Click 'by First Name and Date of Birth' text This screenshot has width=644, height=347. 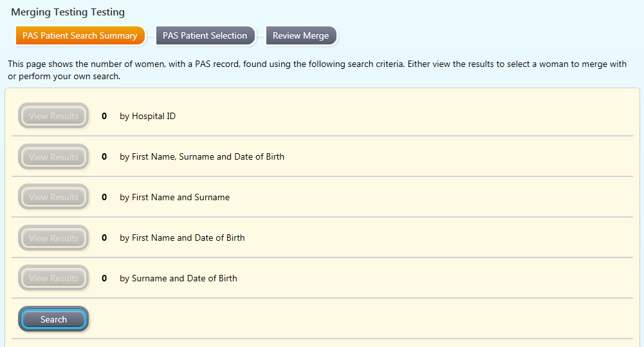tap(182, 238)
